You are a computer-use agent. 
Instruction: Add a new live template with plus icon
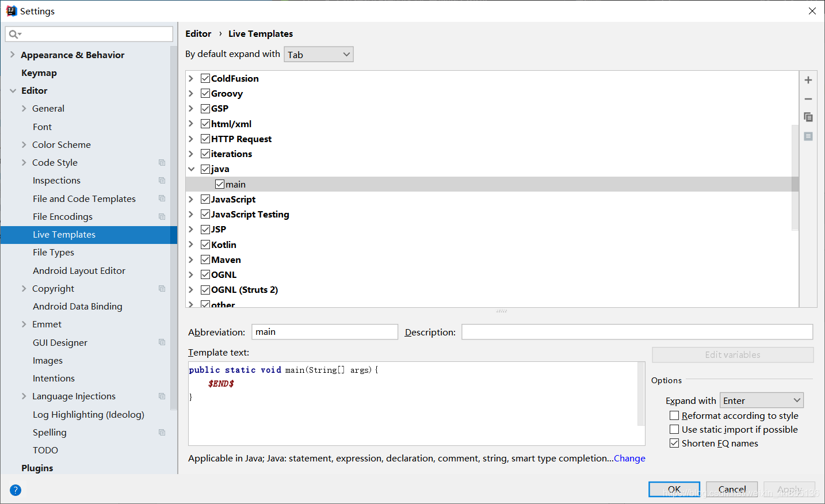coord(808,80)
